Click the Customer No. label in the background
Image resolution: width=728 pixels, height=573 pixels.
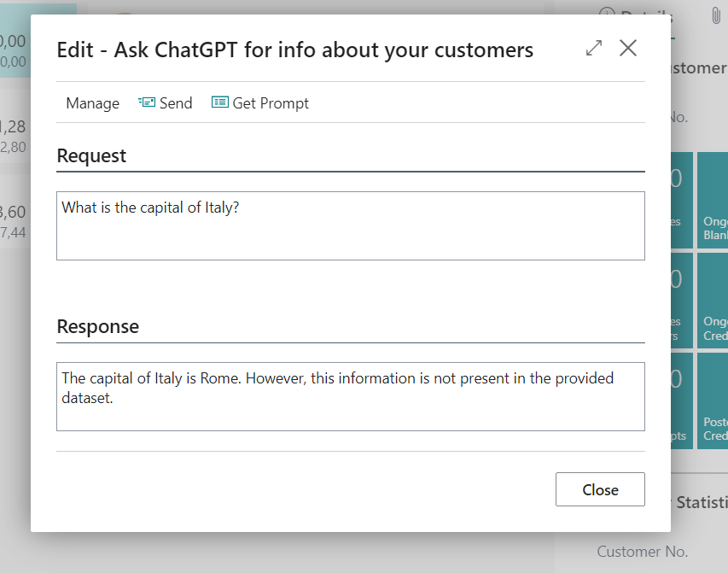coord(642,552)
